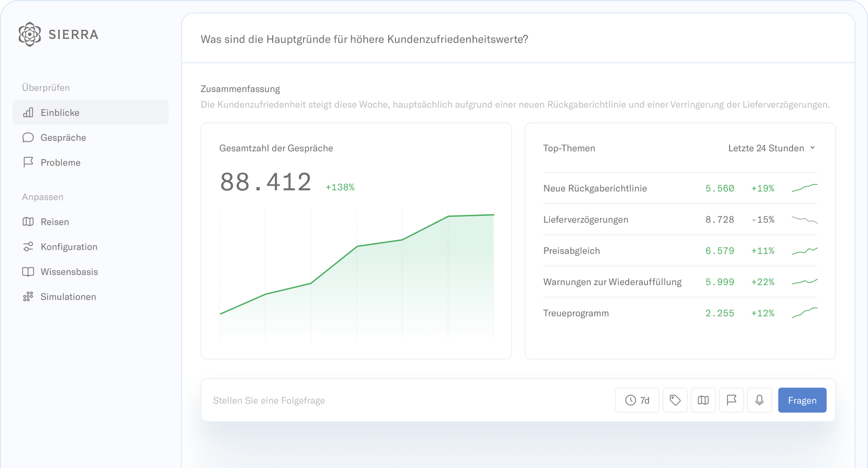Open the 7d time range selector

coord(637,400)
